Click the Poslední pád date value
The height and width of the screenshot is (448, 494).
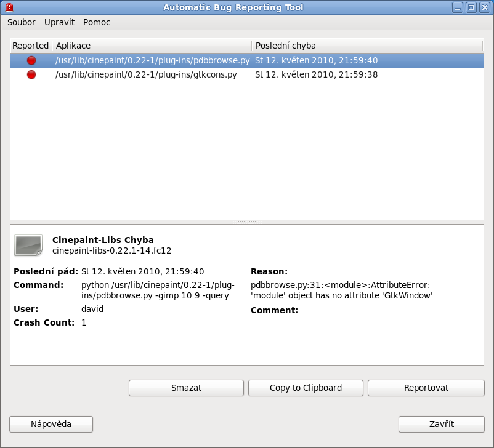tap(142, 271)
